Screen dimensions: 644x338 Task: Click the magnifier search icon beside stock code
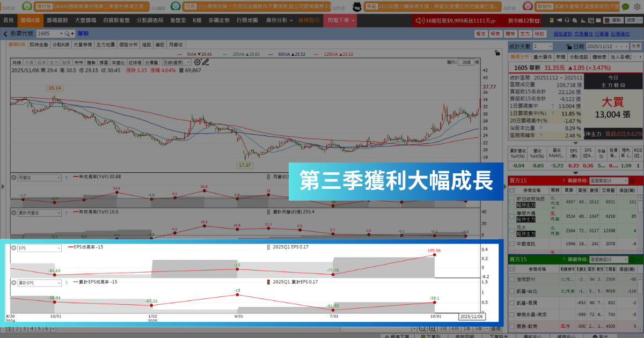[67, 33]
